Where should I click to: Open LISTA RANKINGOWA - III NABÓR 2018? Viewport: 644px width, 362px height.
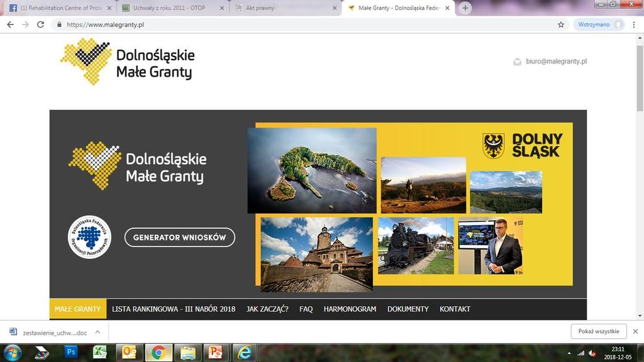(174, 309)
